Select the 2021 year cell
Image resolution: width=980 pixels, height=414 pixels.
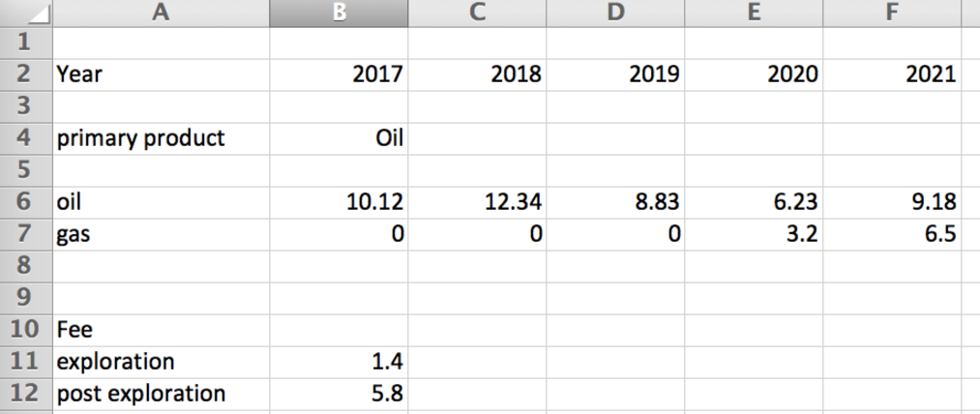pos(892,75)
